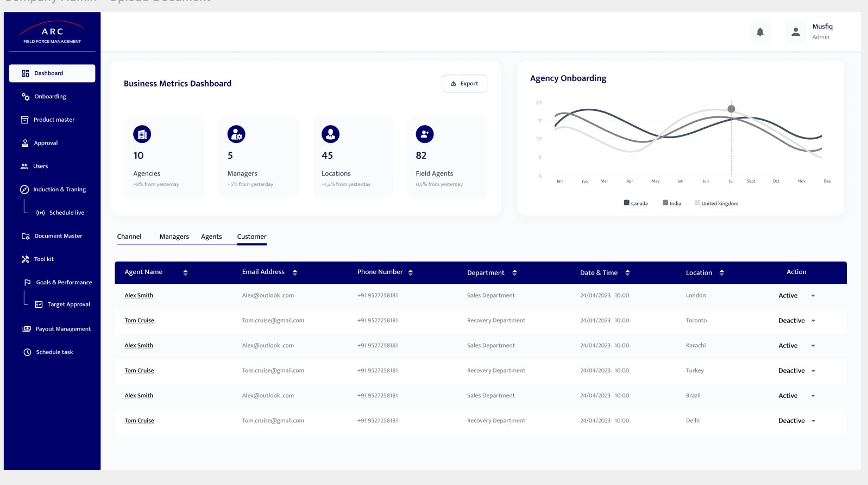This screenshot has height=485, width=868.
Task: Open Alex Smith link in London row
Action: (139, 296)
